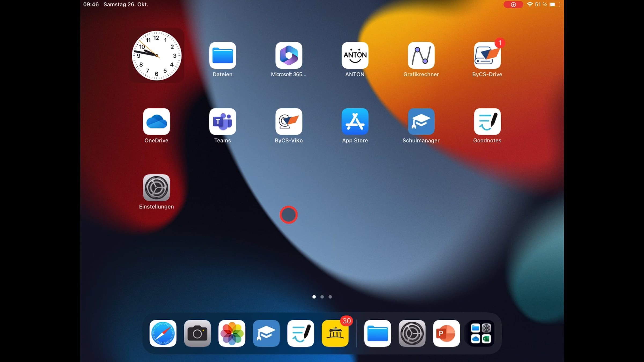Open the yellow app with 30 badge
644x362 pixels.
coord(335,333)
